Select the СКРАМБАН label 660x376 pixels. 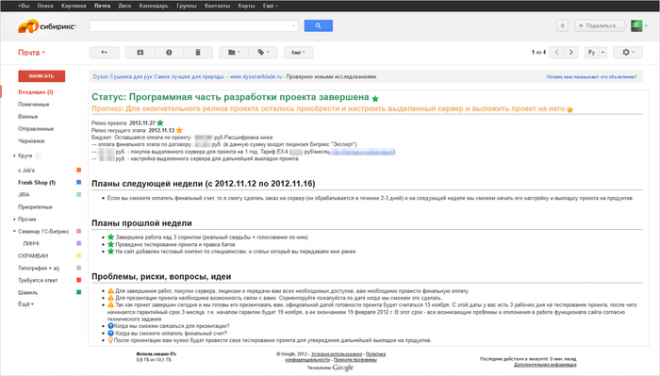(33, 256)
